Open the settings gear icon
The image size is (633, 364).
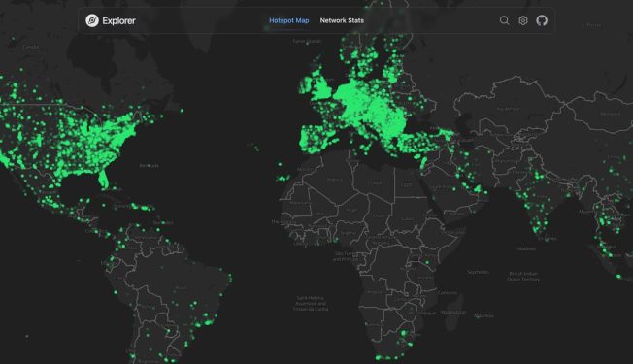pos(522,20)
